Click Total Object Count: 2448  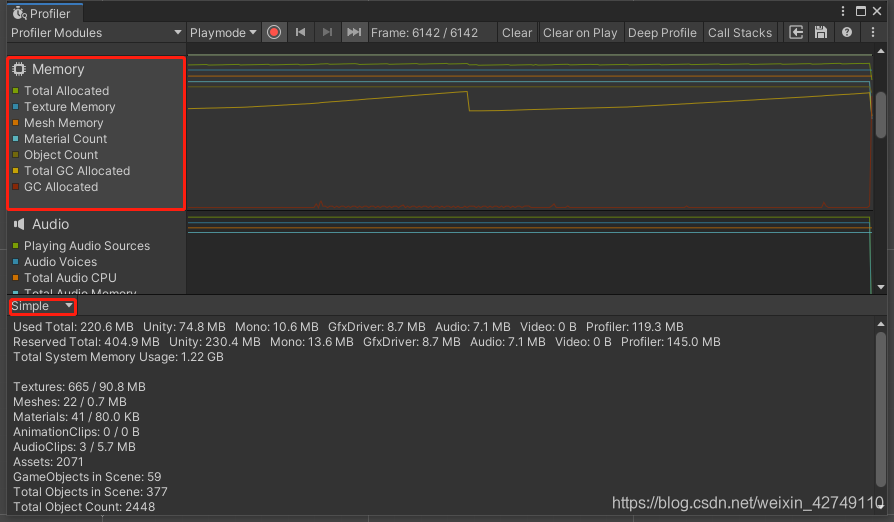click(x=84, y=507)
